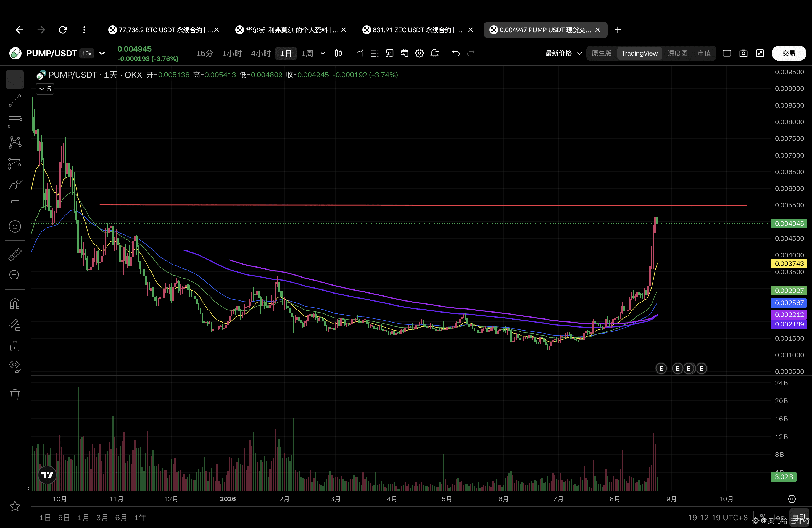Select the pattern drawing tool
The image size is (812, 528).
click(x=15, y=142)
